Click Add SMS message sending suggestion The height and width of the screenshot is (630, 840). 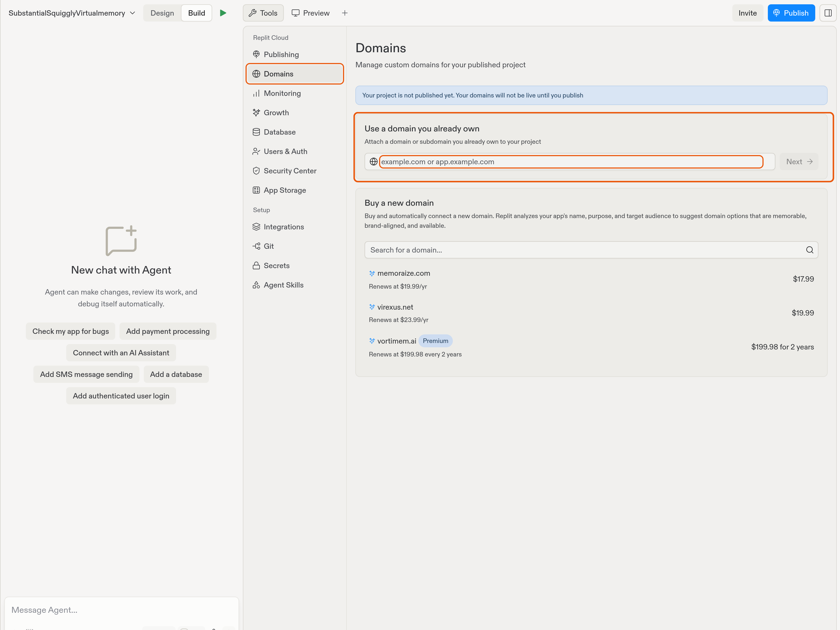(x=86, y=374)
